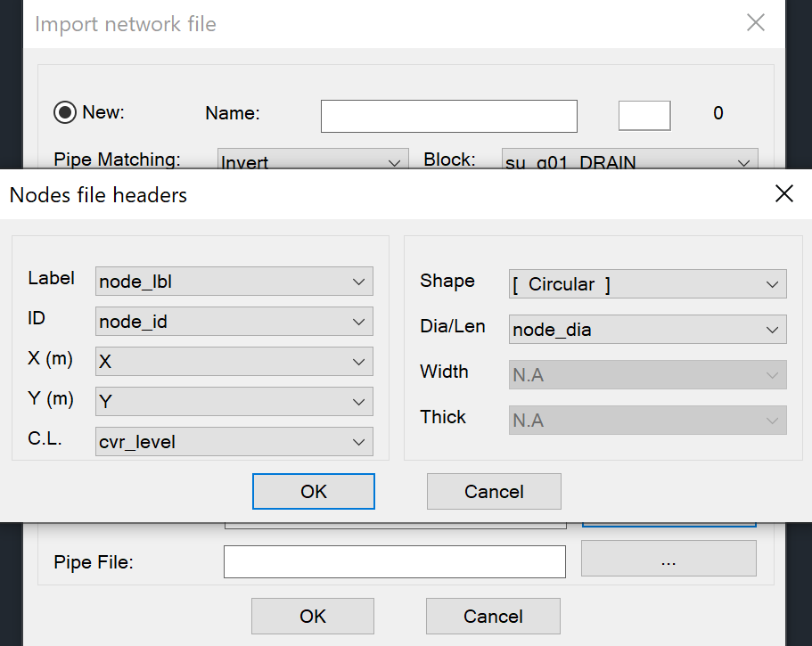This screenshot has width=812, height=646.
Task: Browse for Pipe File with ellipsis button
Action: point(668,559)
